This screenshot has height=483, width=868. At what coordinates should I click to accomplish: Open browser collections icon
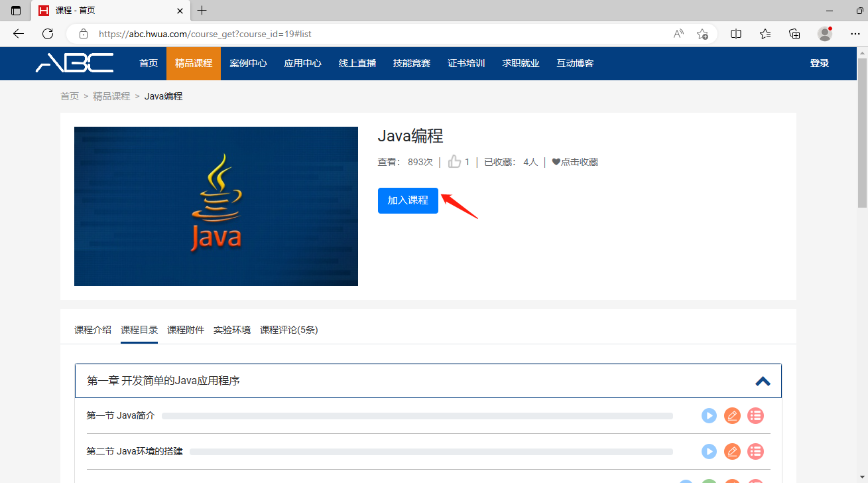[794, 34]
